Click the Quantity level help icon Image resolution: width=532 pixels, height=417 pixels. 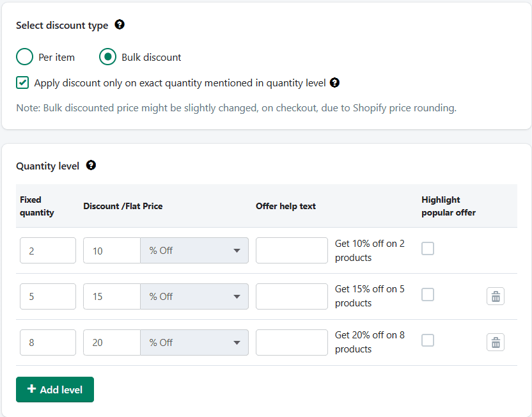pos(91,166)
